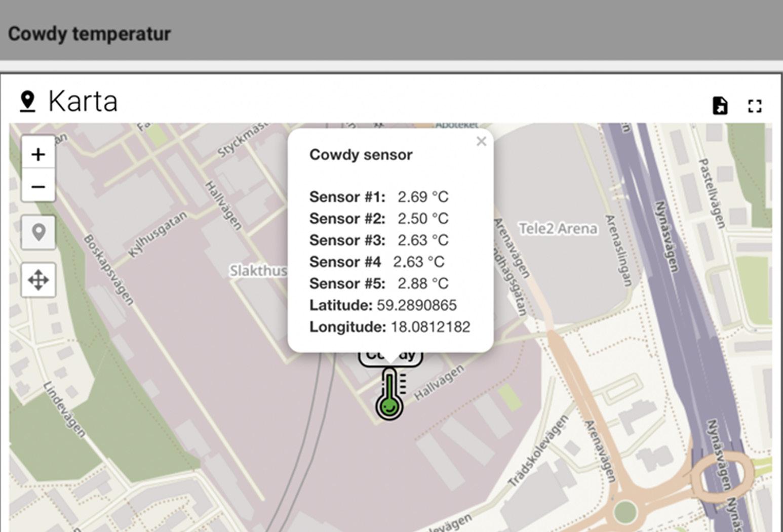Click the Slakthus label on the map
This screenshot has height=532, width=783.
coord(258,271)
